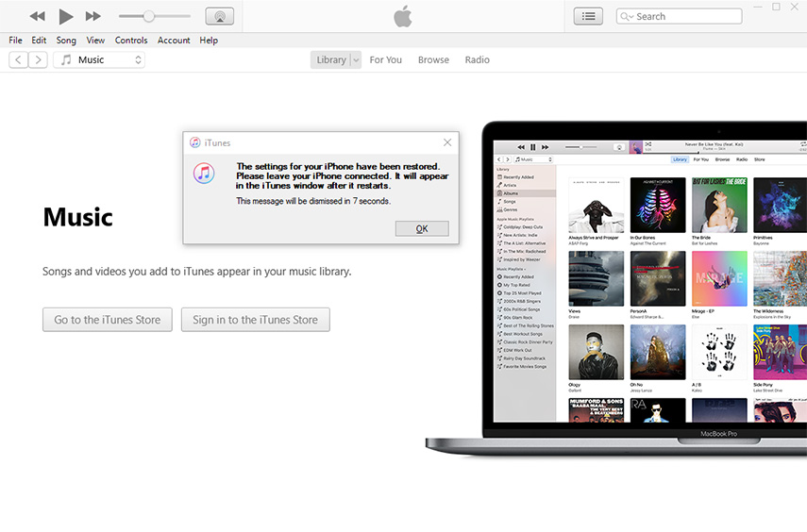Open the Controls menu

131,41
